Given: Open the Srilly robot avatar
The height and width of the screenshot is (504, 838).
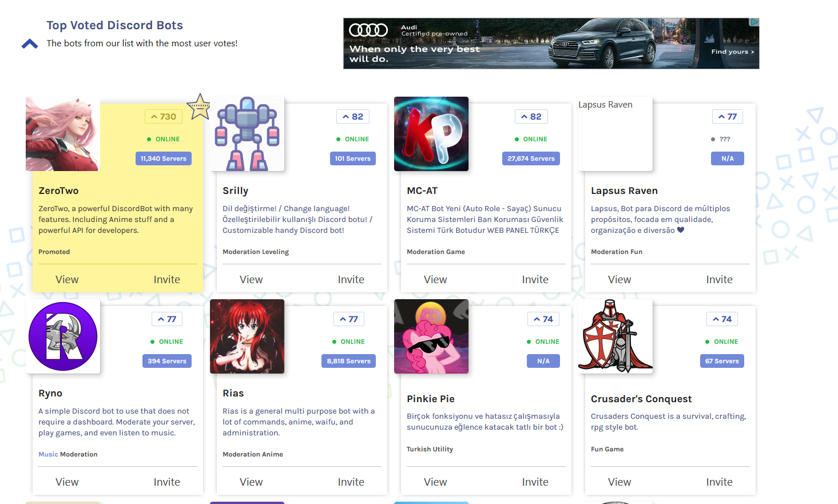Looking at the screenshot, I should 247,134.
